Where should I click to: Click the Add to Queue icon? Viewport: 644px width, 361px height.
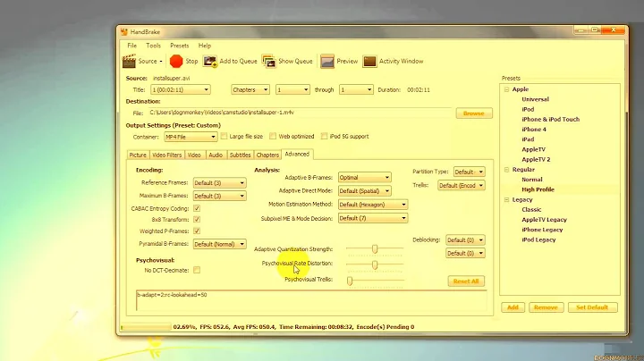tap(210, 61)
